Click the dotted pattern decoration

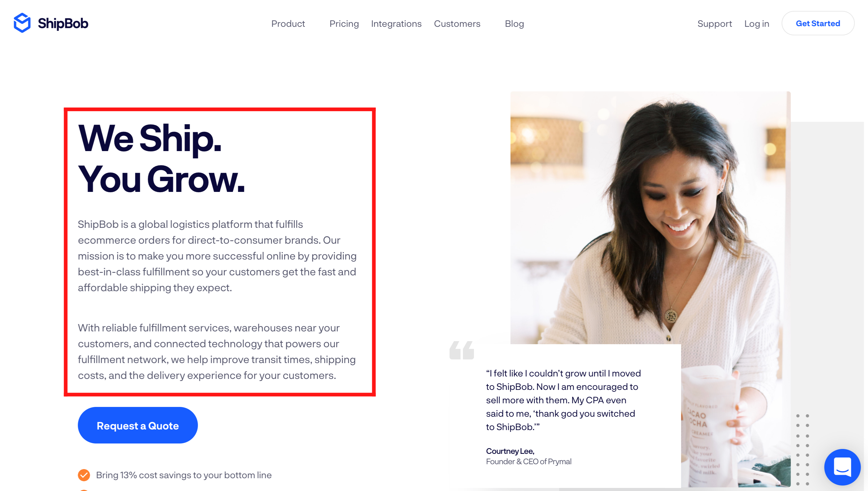pyautogui.click(x=802, y=450)
